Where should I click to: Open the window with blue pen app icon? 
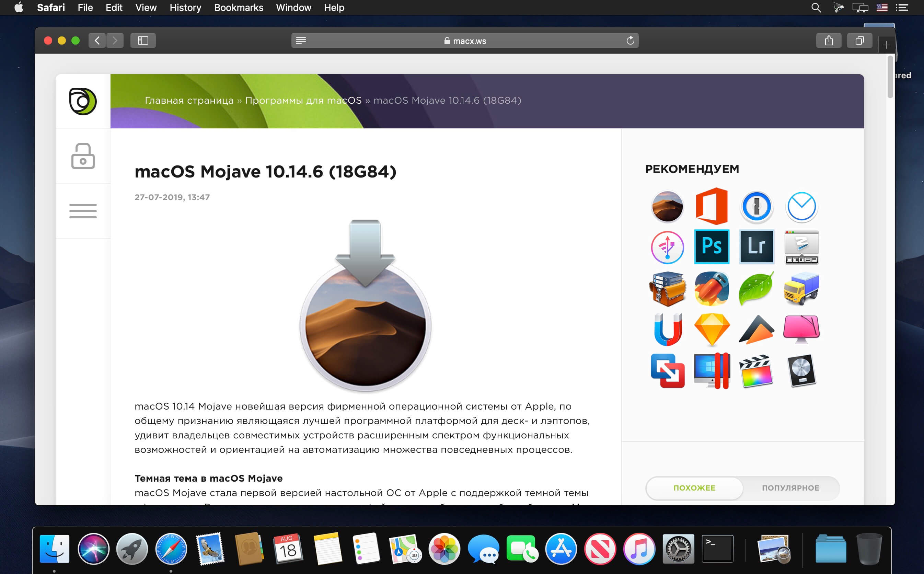point(801,247)
